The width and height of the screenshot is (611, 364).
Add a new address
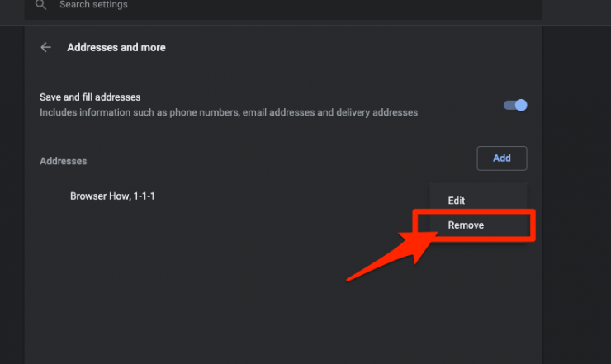coord(502,158)
